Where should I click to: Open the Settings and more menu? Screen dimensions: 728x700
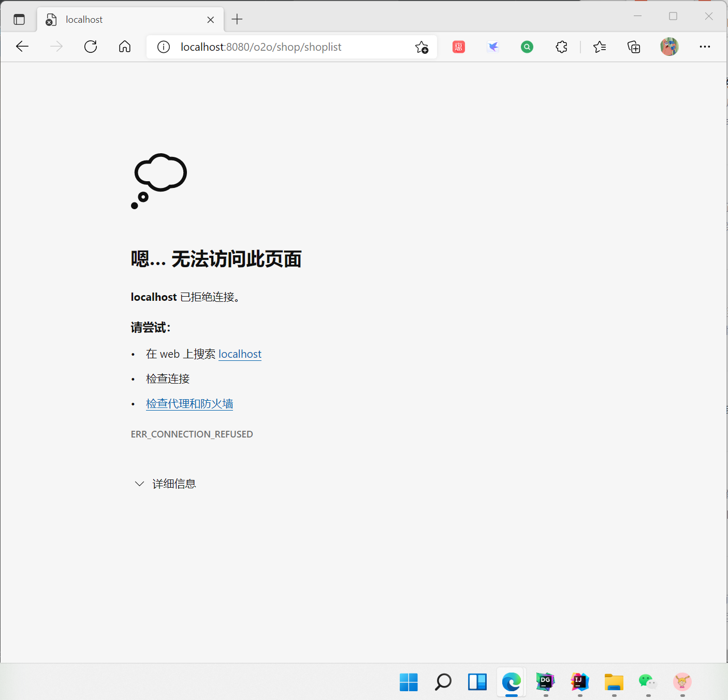point(705,47)
